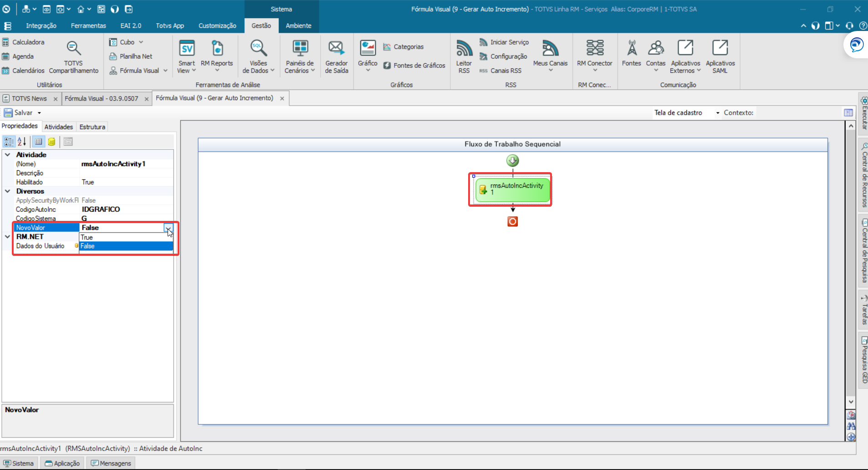
Task: Collapse the Atividade property category
Action: [7, 155]
